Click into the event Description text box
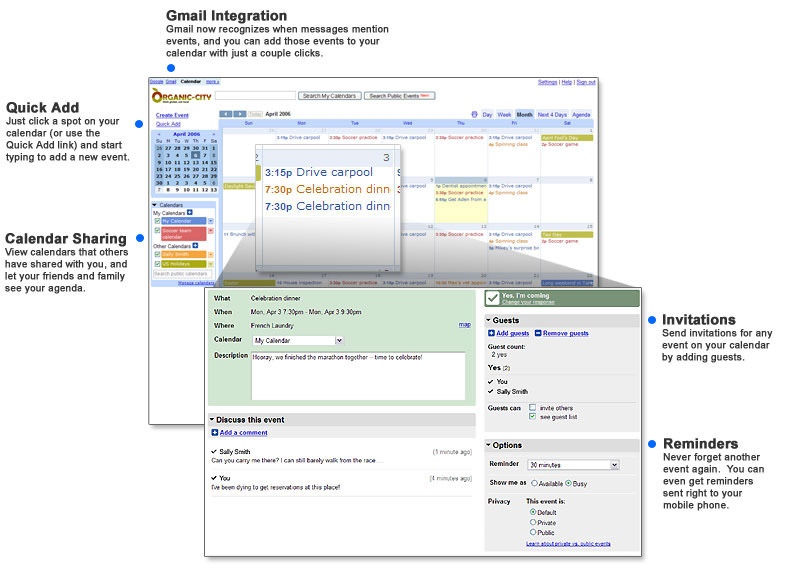The image size is (785, 569). pos(357,376)
